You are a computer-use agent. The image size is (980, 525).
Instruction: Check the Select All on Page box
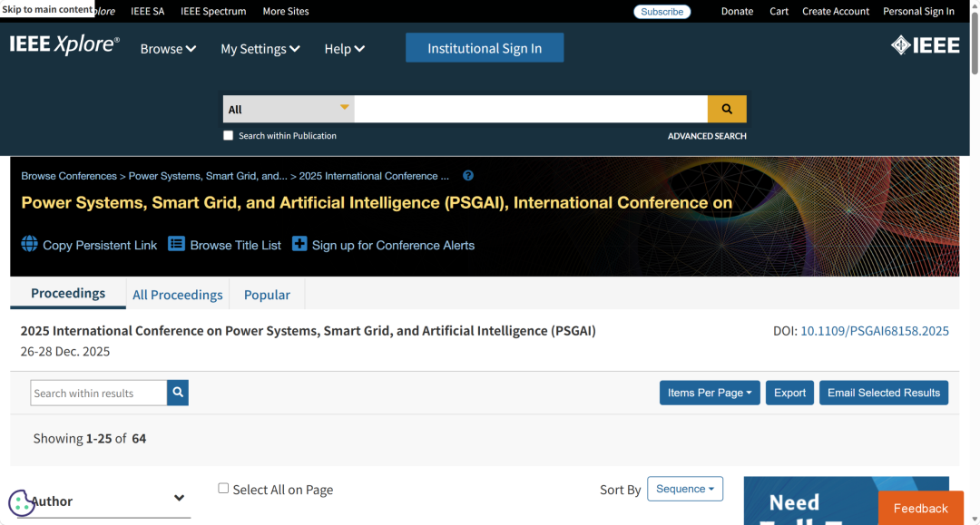[223, 488]
